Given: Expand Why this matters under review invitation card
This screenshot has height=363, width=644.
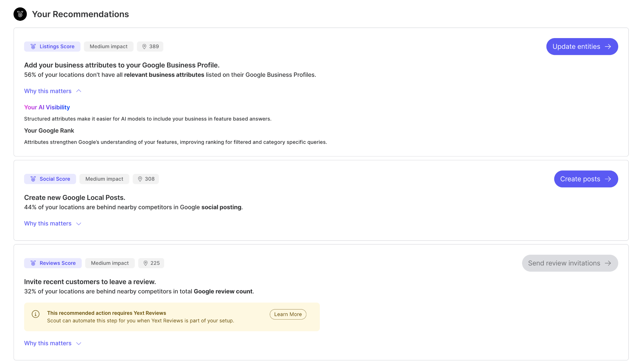Looking at the screenshot, I should pyautogui.click(x=53, y=343).
